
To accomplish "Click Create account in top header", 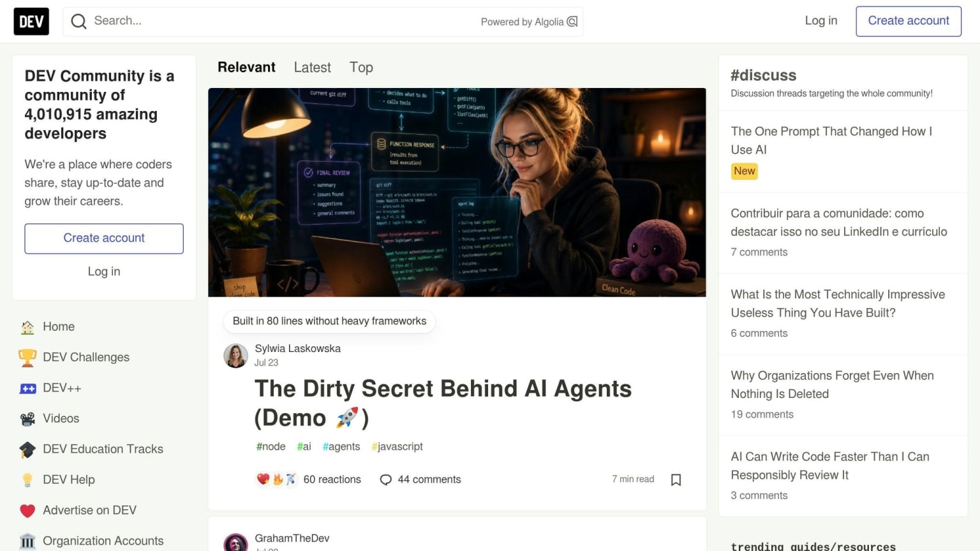I will pyautogui.click(x=909, y=21).
